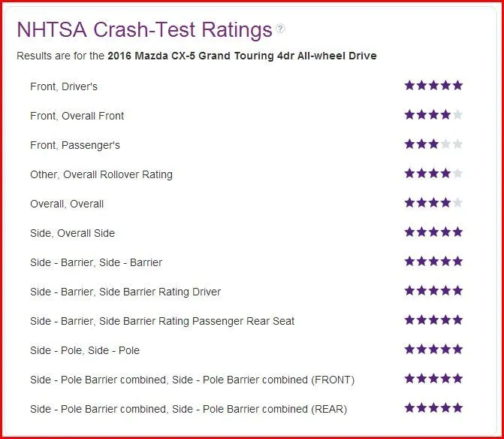Click the Side - Pole star rating
This screenshot has height=439, width=504.
(433, 350)
